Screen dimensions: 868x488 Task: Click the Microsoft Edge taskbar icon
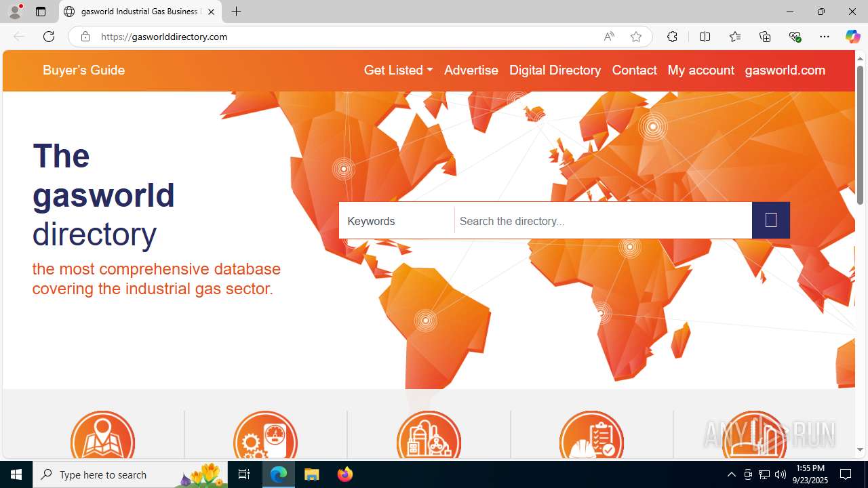[x=279, y=474]
